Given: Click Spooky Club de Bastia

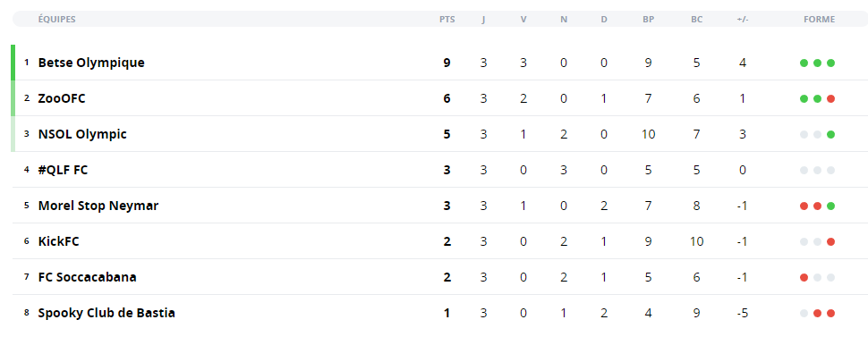Looking at the screenshot, I should point(106,313).
